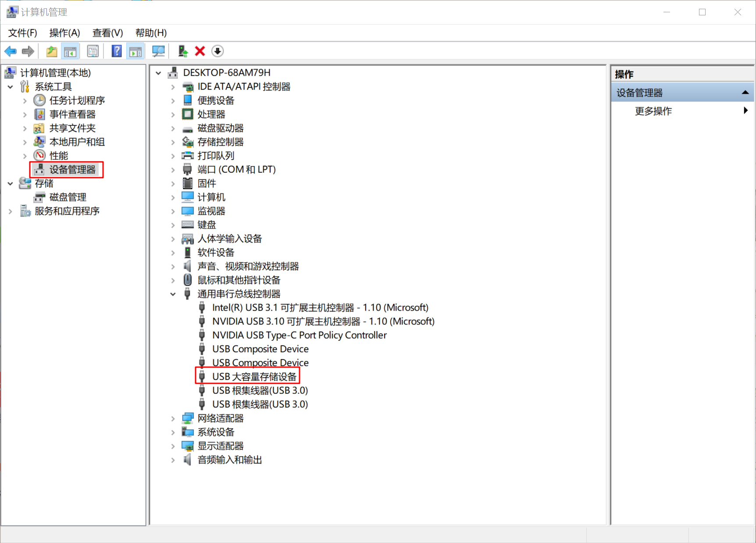The height and width of the screenshot is (543, 756).
Task: Click the 固件 label
Action: click(207, 183)
